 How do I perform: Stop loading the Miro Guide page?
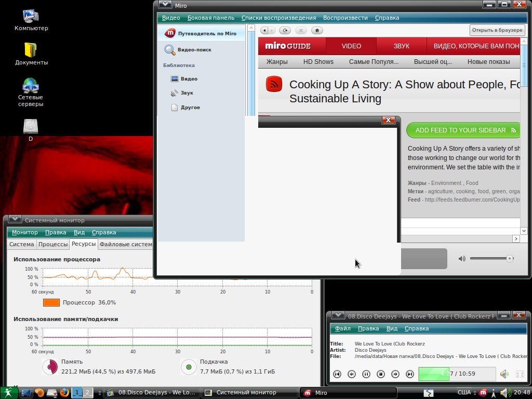[x=301, y=31]
